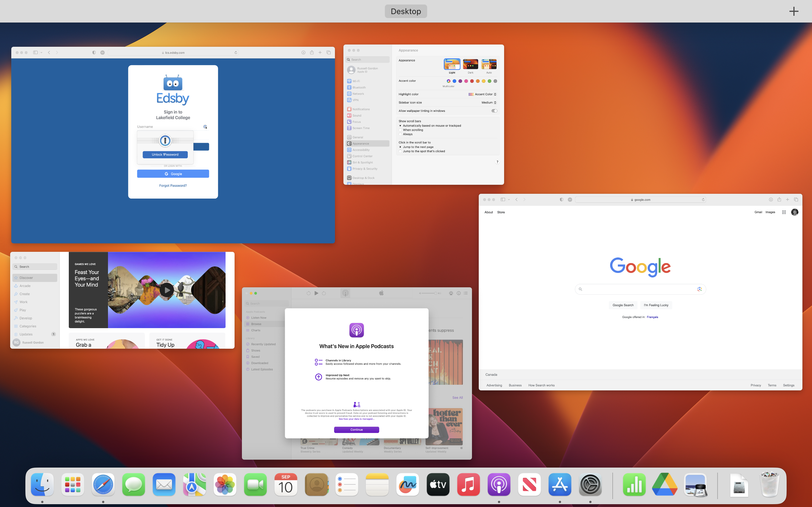Select Always for Show scroll bars
The width and height of the screenshot is (812, 507).
(400, 134)
